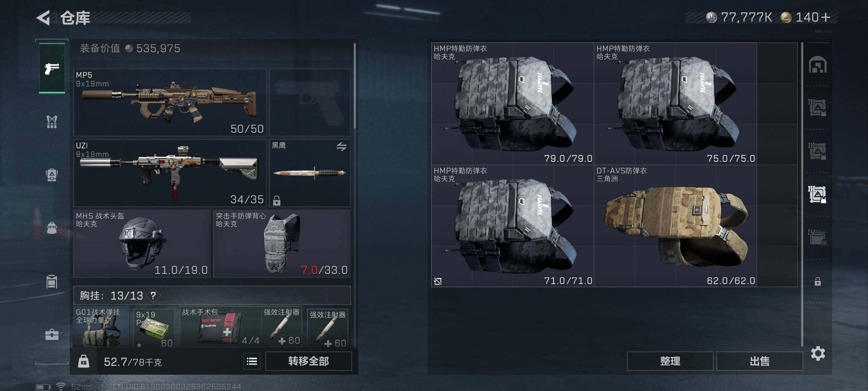Image resolution: width=868 pixels, height=391 pixels.
Task: Add currency via the plus beside 140
Action: point(826,17)
